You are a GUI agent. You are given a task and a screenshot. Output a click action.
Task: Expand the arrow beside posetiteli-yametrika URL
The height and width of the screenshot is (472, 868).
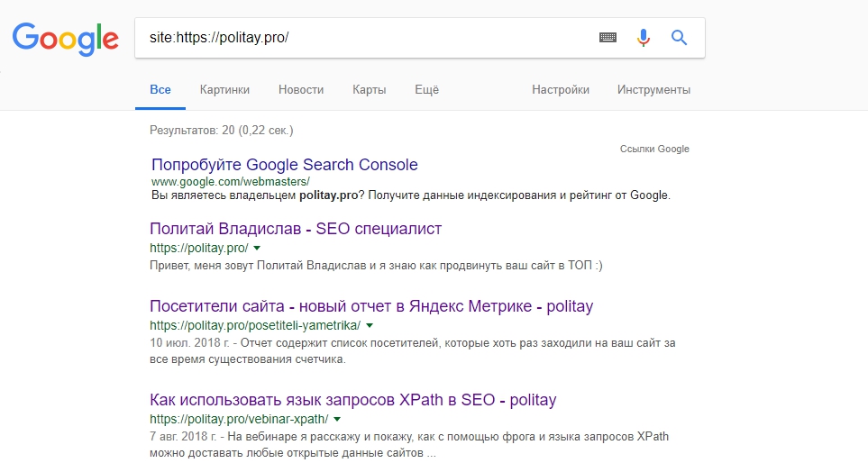coord(370,326)
